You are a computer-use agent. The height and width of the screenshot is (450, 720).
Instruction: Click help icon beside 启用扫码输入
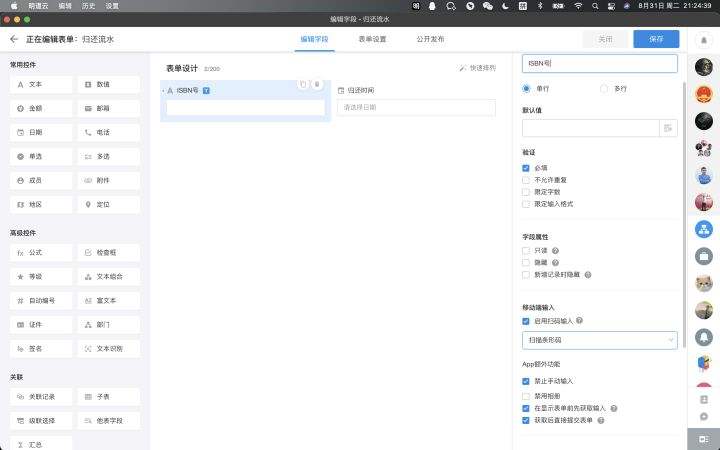pyautogui.click(x=580, y=321)
